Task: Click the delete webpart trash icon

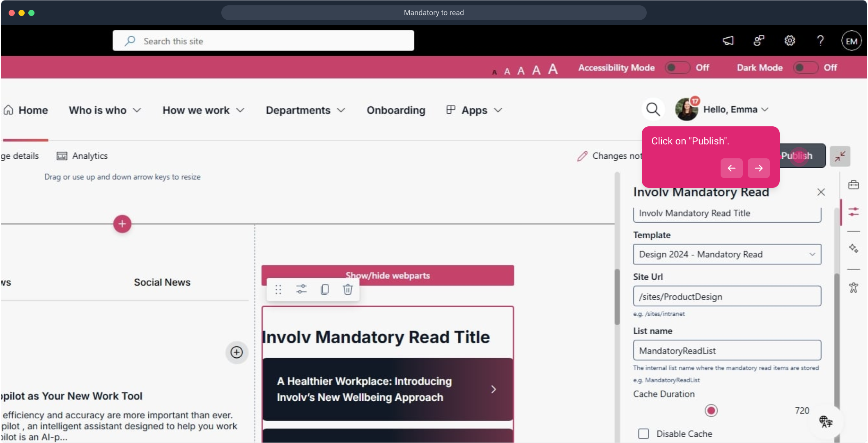Action: (x=348, y=290)
